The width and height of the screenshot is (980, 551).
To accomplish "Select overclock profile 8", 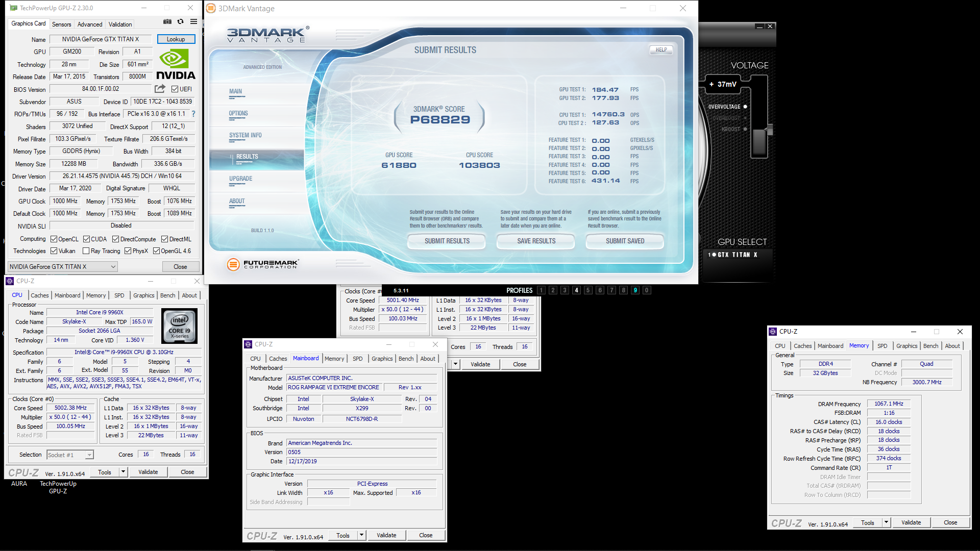I will tap(623, 290).
